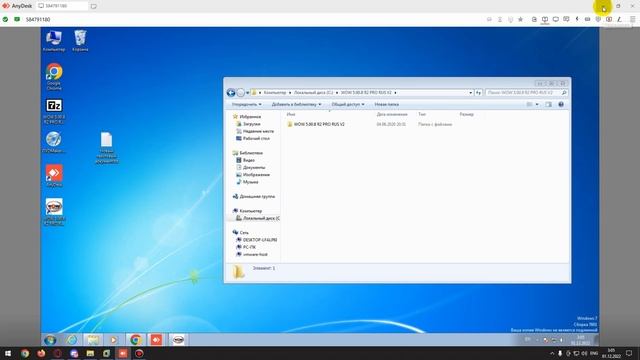Switch to AnyDesk session tab 584791180
640x360 pixels.
pos(62,6)
